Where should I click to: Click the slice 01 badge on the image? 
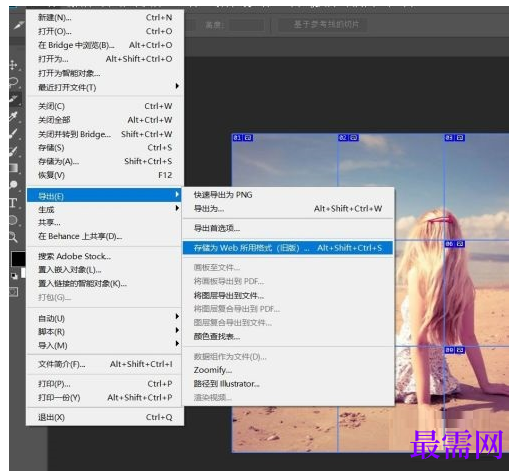tap(243, 138)
